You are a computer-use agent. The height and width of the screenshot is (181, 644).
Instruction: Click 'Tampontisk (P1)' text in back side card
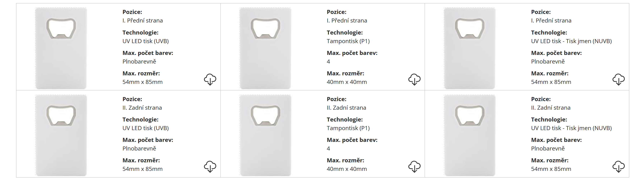point(348,128)
